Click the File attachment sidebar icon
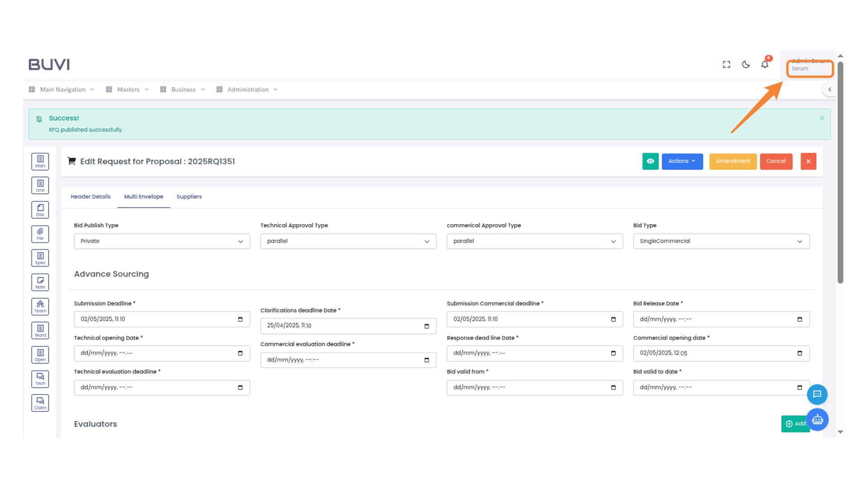Viewport: 868px width, 488px height. point(40,234)
